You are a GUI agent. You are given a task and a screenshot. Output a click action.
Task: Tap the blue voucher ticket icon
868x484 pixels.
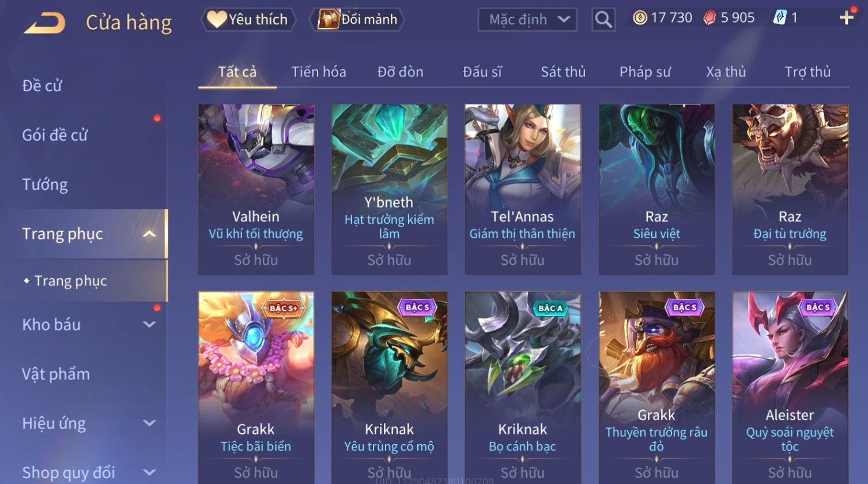[x=779, y=18]
